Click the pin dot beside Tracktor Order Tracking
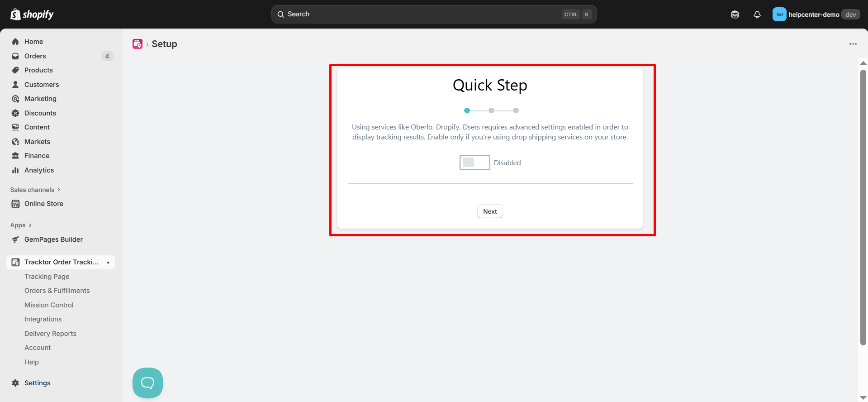868x402 pixels. (x=108, y=263)
